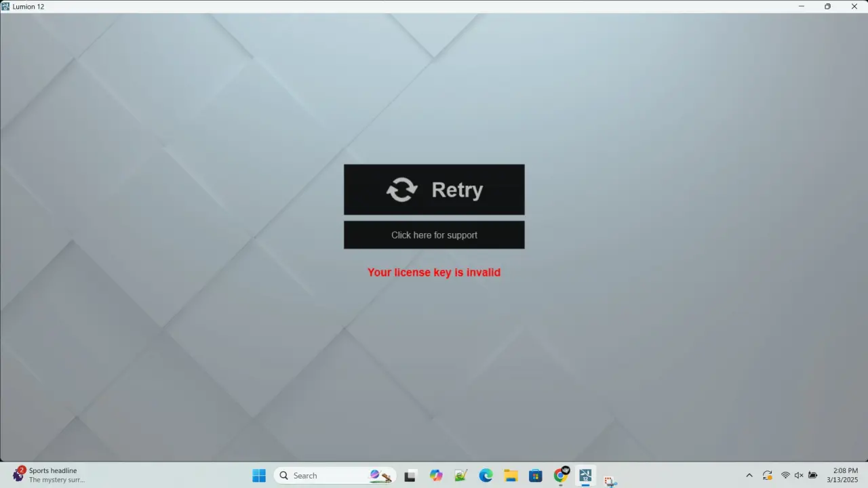Click the taskbar Search box
The image size is (868, 488).
coord(334,476)
